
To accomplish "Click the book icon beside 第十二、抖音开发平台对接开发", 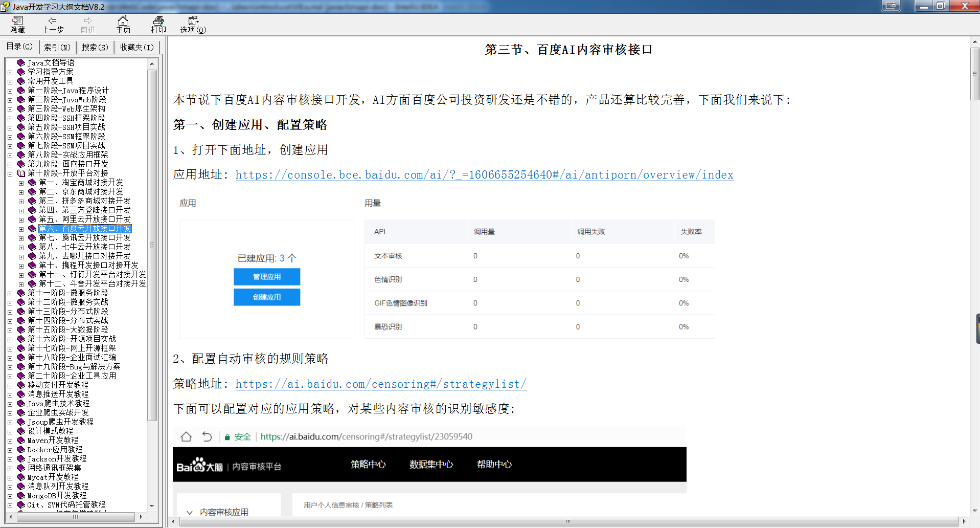I will tap(32, 283).
